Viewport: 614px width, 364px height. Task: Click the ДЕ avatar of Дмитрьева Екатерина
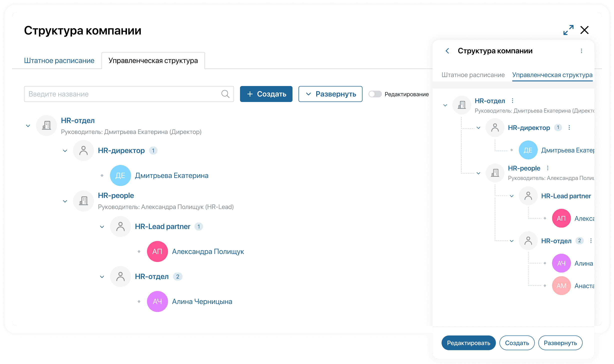pos(120,175)
